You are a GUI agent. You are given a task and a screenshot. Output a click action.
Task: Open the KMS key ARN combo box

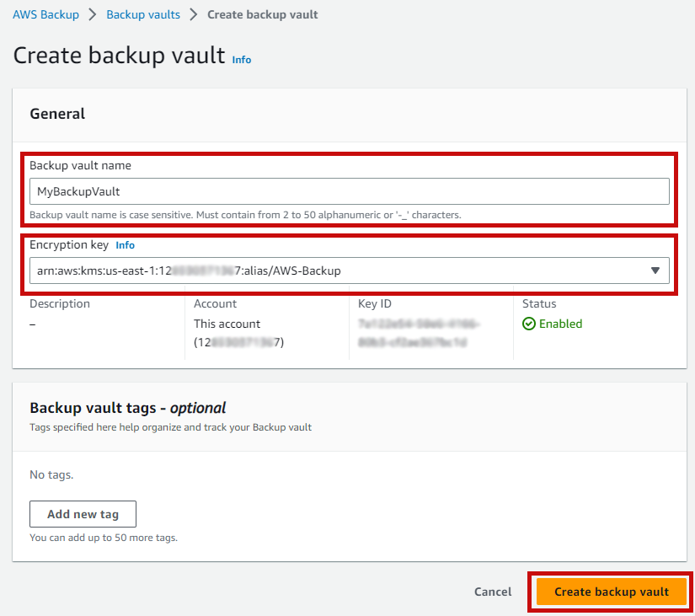(x=350, y=271)
